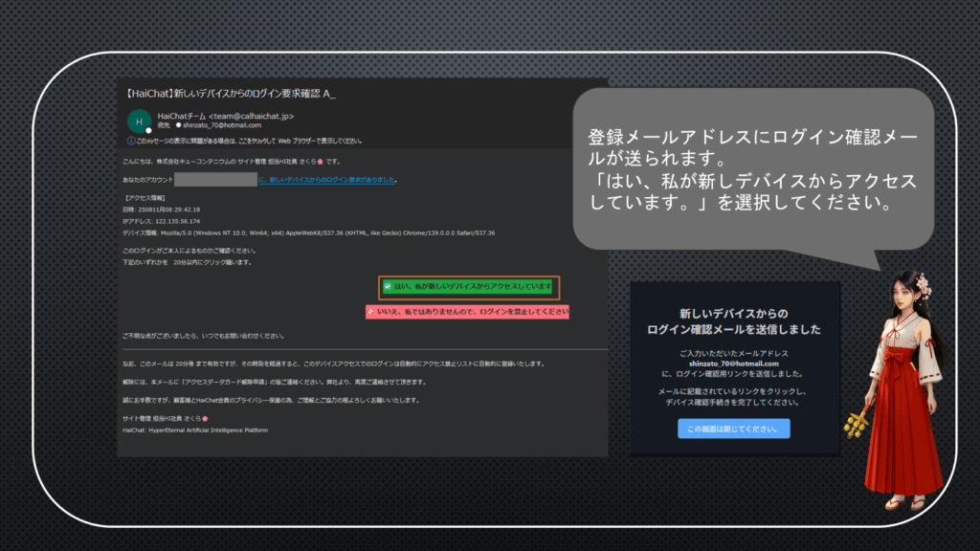Click the blue 'この画面は閉じてください。' button

[733, 430]
